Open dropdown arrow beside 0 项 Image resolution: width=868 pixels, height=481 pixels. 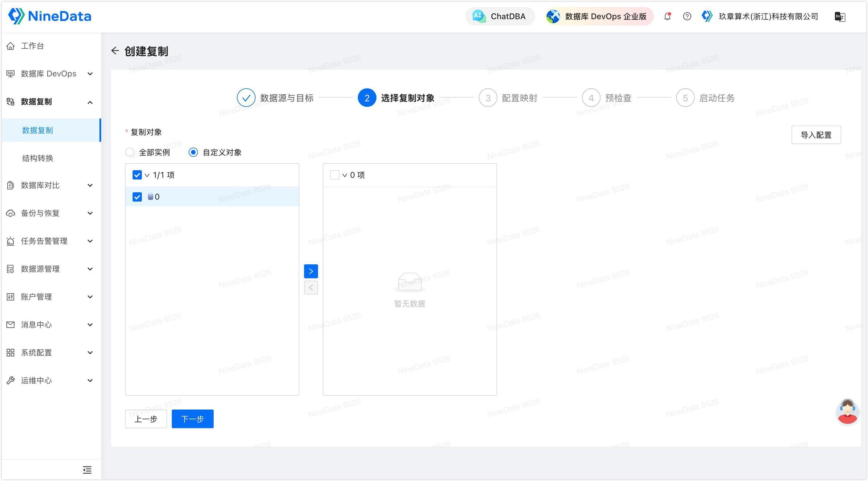[x=345, y=175]
